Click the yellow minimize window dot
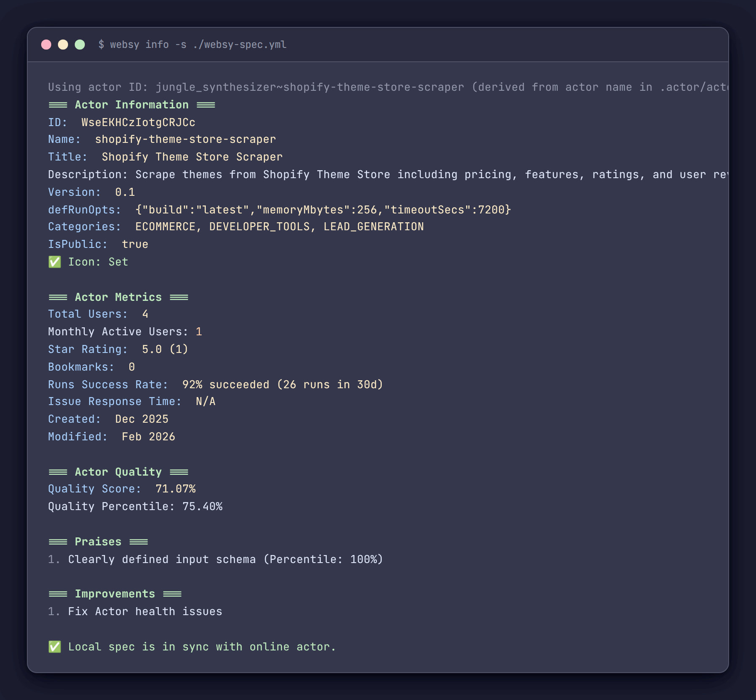 [63, 45]
